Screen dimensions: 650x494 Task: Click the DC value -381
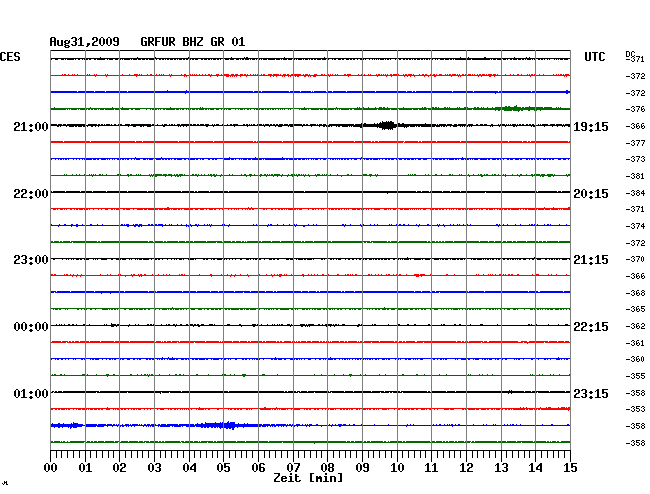pos(635,176)
